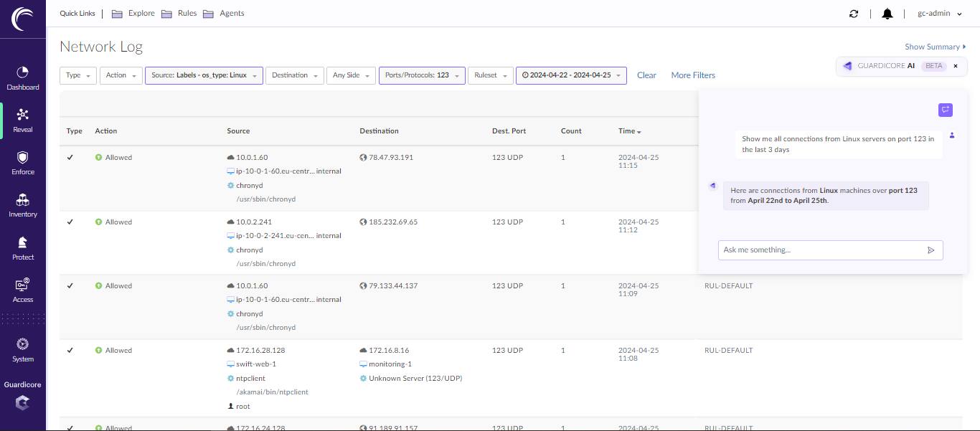Click the refresh icon in top bar
Screen dimensions: 980x431
pos(854,14)
